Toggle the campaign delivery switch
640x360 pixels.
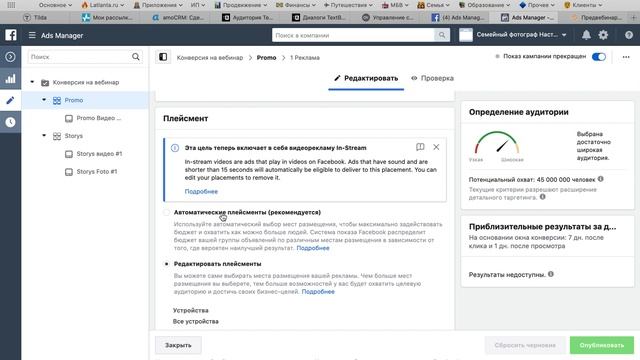[599, 57]
